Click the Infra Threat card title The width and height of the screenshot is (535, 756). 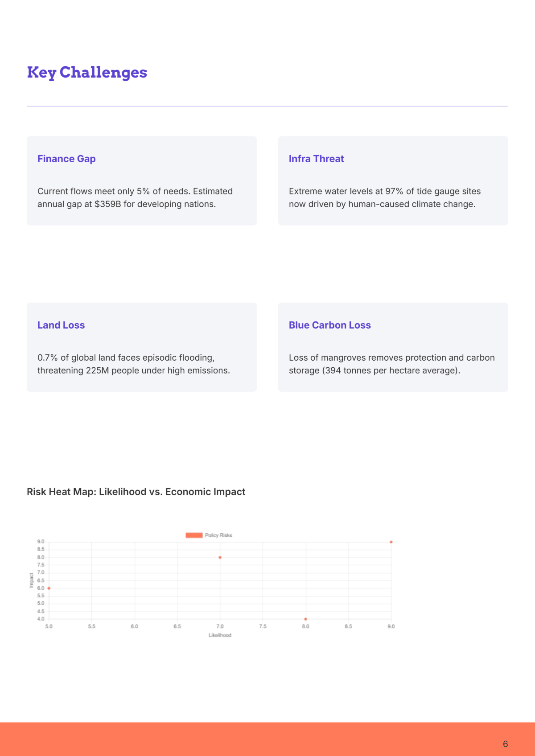point(316,159)
